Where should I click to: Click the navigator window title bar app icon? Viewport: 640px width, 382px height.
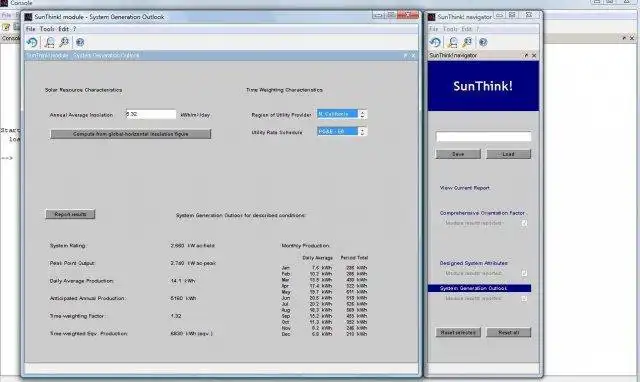[431, 17]
